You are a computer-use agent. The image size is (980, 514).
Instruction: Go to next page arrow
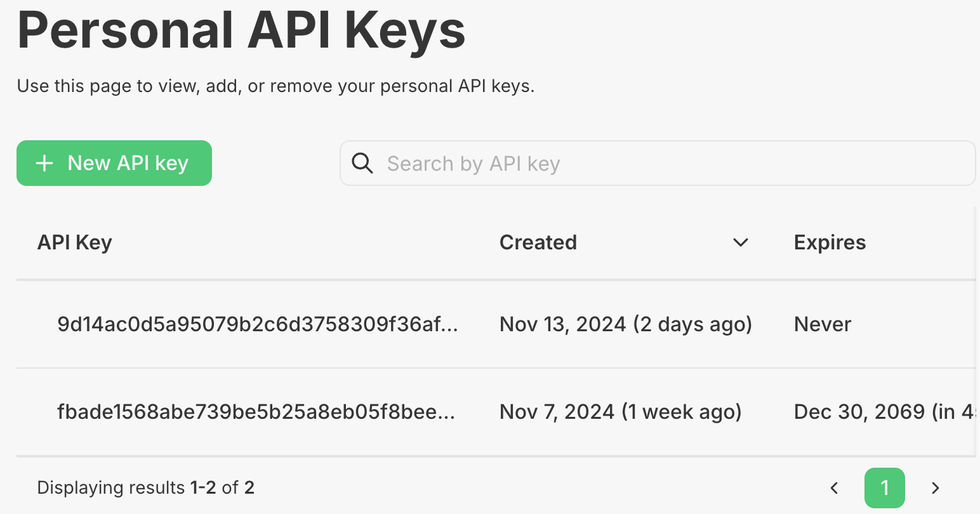(935, 488)
